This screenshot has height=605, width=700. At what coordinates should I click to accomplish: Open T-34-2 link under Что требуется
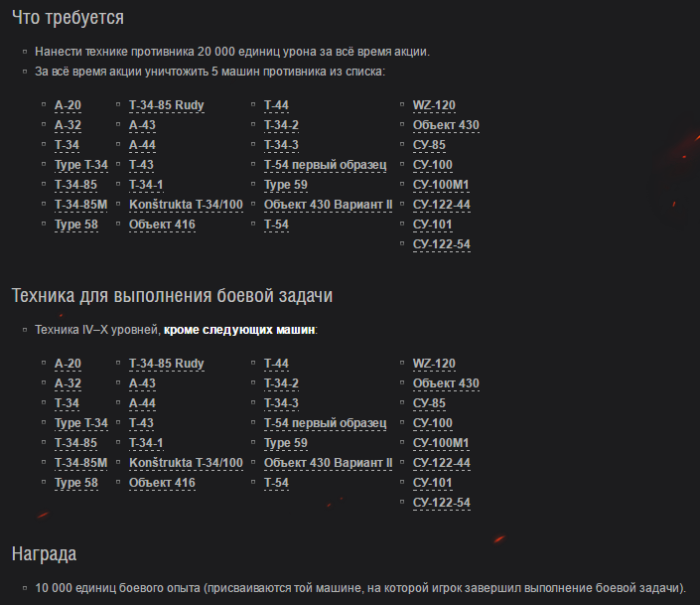pos(281,125)
